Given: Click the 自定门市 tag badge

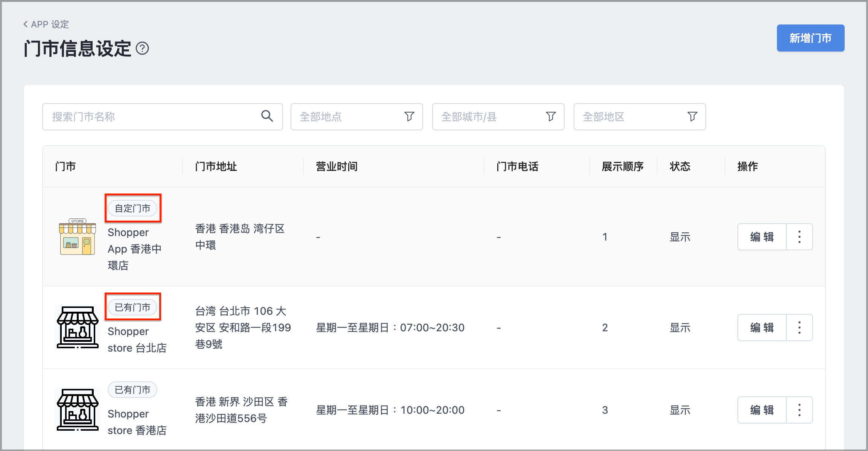Looking at the screenshot, I should point(132,208).
